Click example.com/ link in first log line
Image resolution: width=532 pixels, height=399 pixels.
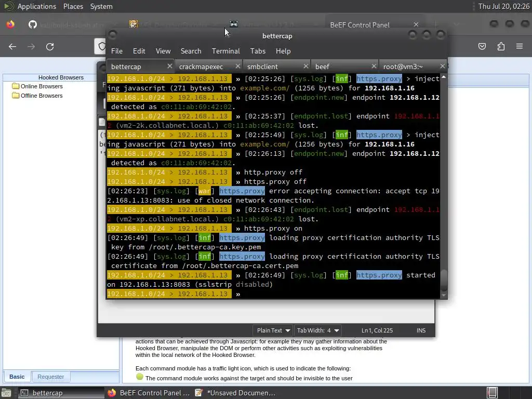[x=264, y=88]
